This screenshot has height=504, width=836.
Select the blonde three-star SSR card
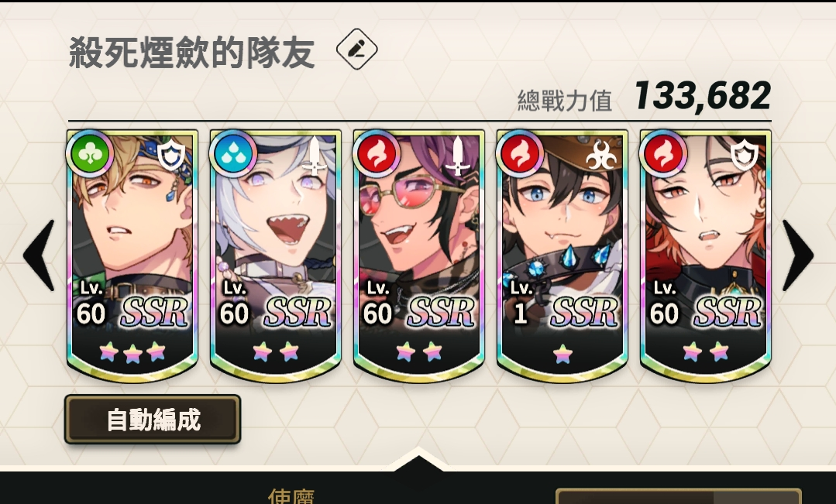click(132, 255)
